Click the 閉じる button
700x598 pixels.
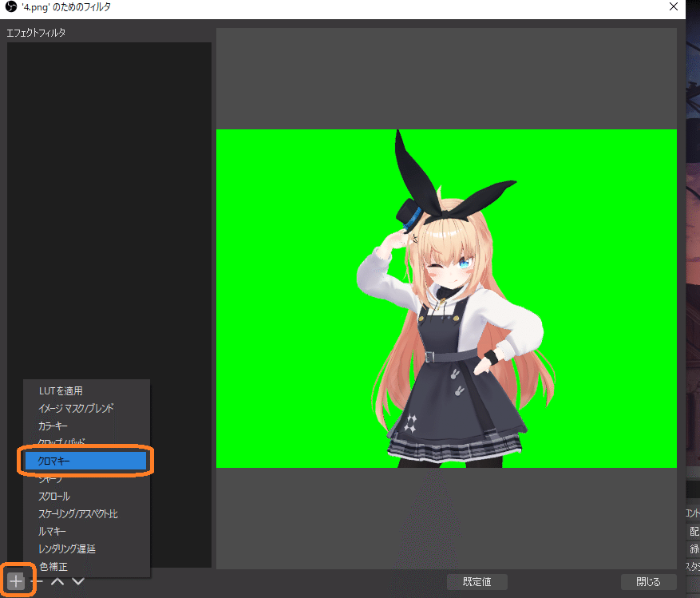(648, 581)
